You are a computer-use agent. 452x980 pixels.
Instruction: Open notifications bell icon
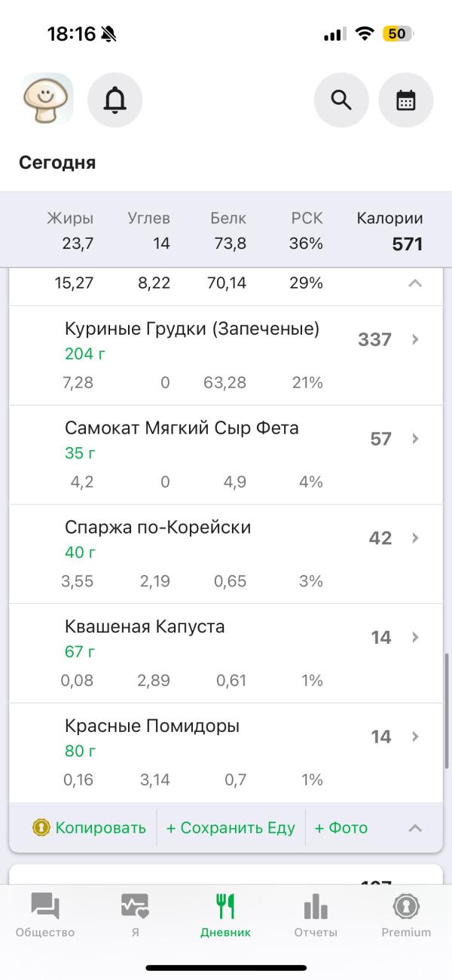[115, 100]
